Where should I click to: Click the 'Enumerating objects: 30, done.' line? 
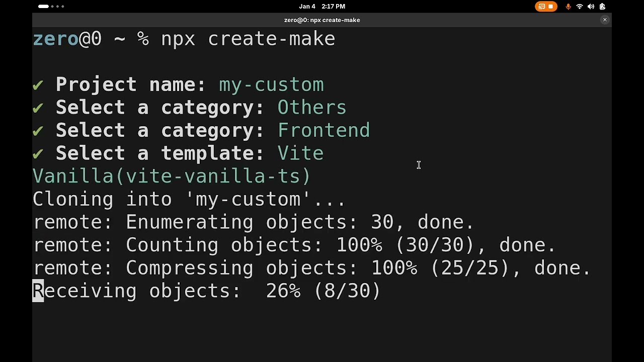300,222
